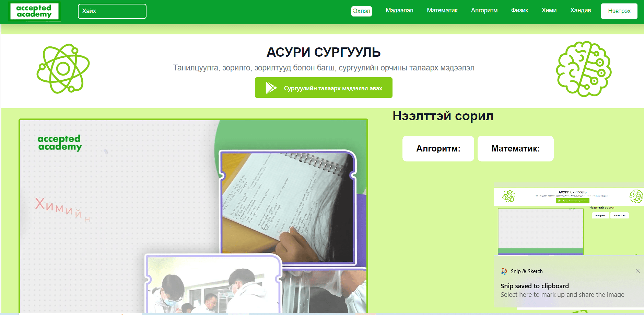Click the play-store arrow icon on the button
Screen dimensions: 644x315
(x=271, y=88)
